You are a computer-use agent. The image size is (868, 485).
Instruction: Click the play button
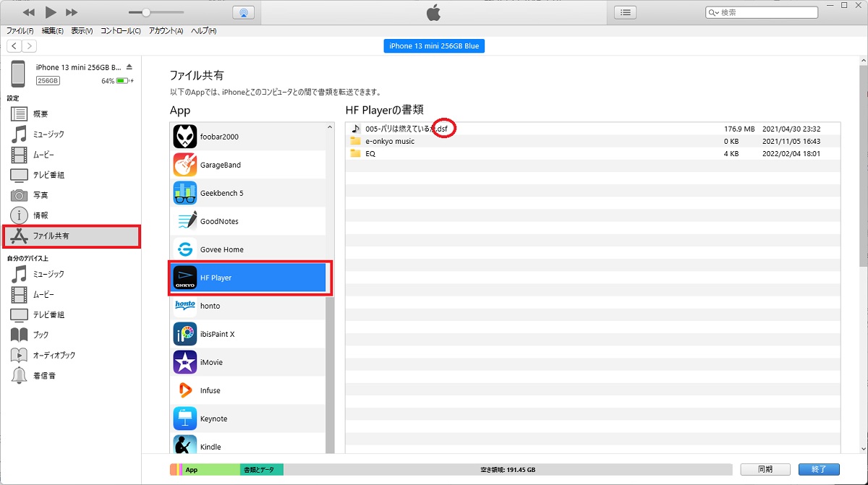coord(50,12)
